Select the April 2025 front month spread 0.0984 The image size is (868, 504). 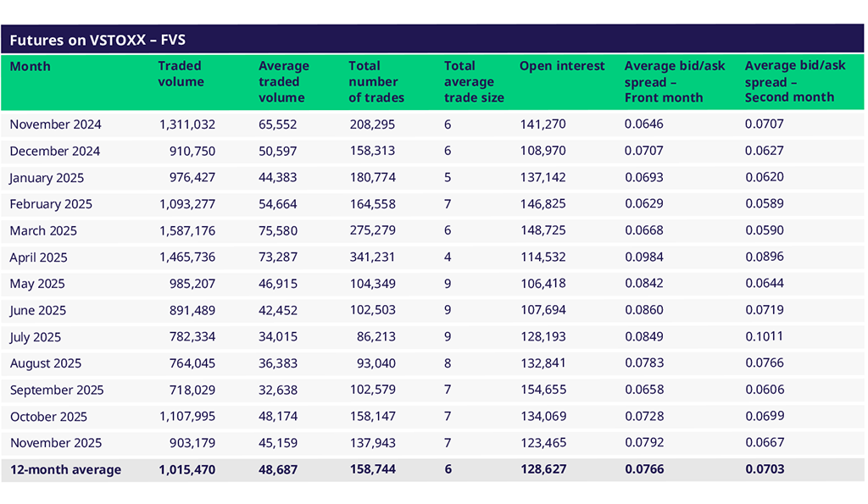click(643, 258)
